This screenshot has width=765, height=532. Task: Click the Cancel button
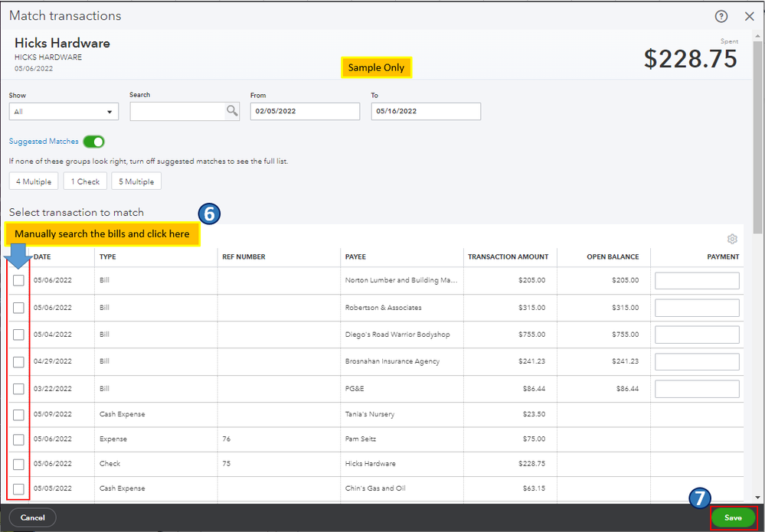click(32, 517)
